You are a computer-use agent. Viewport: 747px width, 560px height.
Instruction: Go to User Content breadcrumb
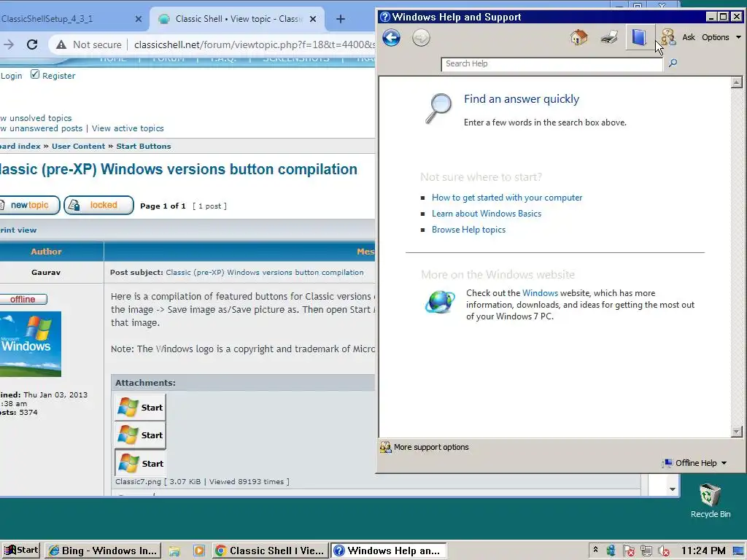(78, 146)
